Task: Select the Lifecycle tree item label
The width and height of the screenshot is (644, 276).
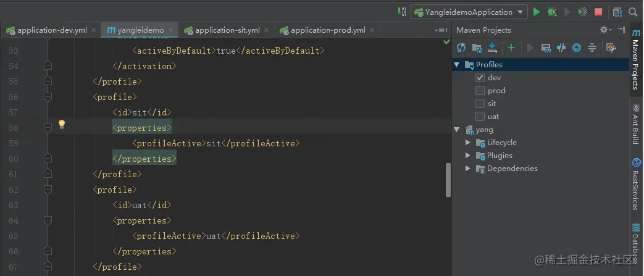Action: pyautogui.click(x=502, y=143)
